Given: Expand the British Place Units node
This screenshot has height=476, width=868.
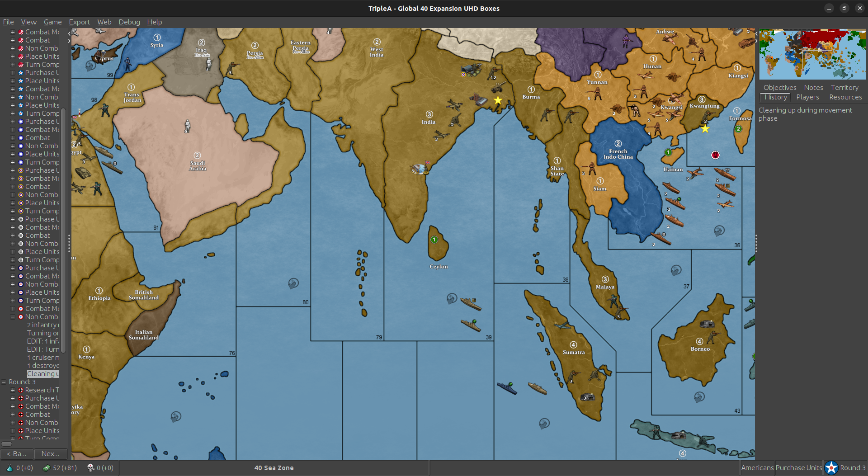Looking at the screenshot, I should (x=13, y=203).
